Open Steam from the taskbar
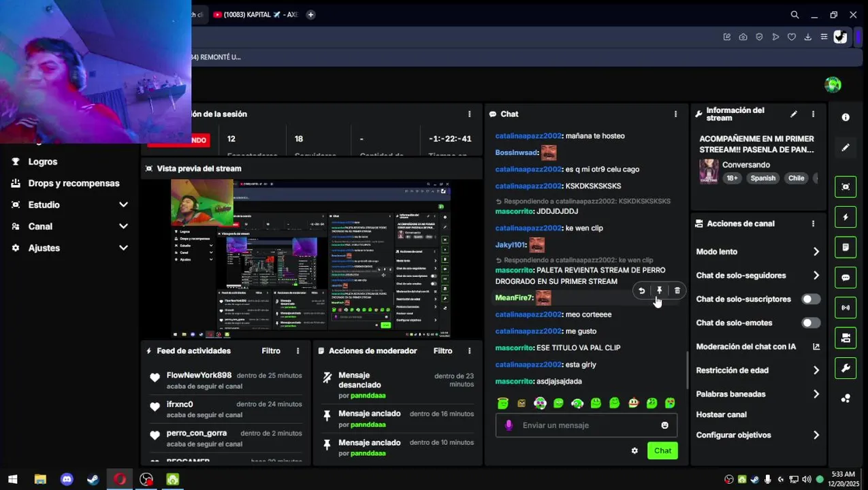 [x=93, y=479]
